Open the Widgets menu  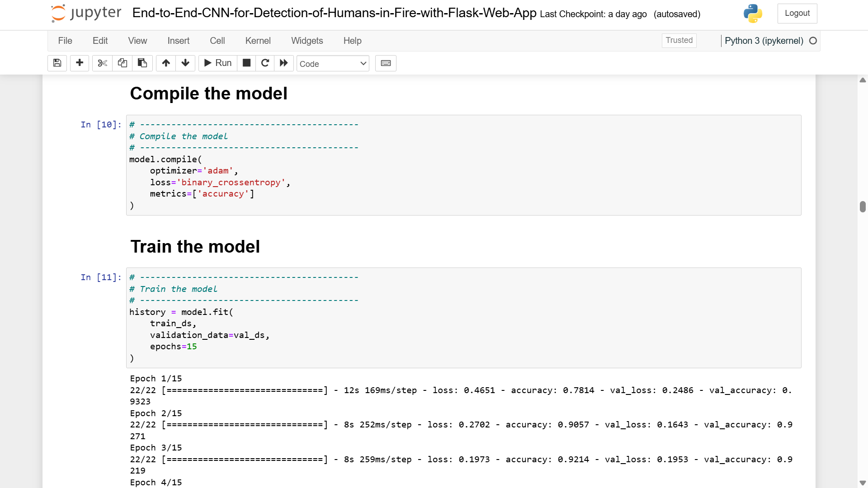307,41
